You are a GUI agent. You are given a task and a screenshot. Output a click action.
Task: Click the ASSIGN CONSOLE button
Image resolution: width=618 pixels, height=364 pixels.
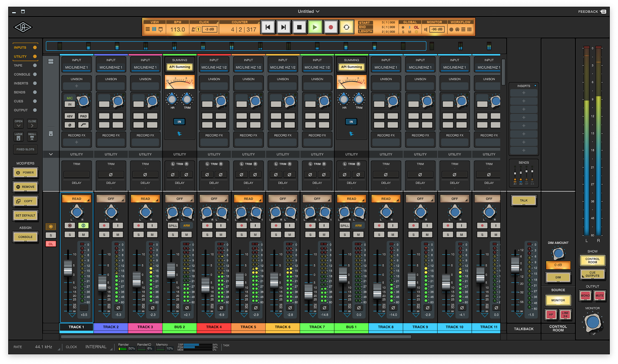(x=25, y=237)
